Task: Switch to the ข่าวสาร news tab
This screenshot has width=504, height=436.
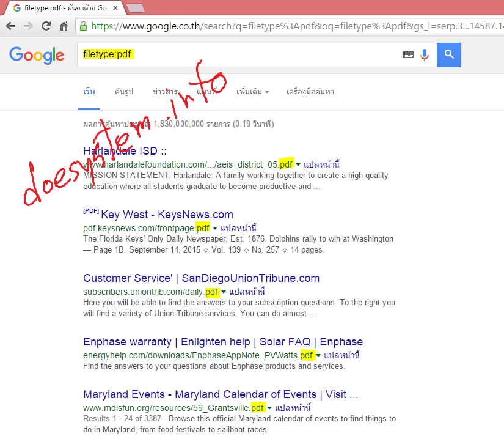Action: point(165,92)
